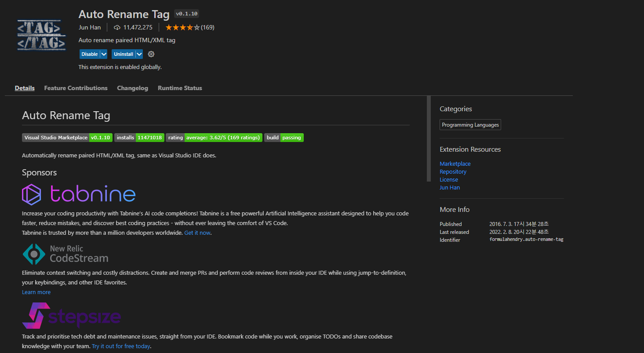Click the Uninstall button

coord(123,54)
